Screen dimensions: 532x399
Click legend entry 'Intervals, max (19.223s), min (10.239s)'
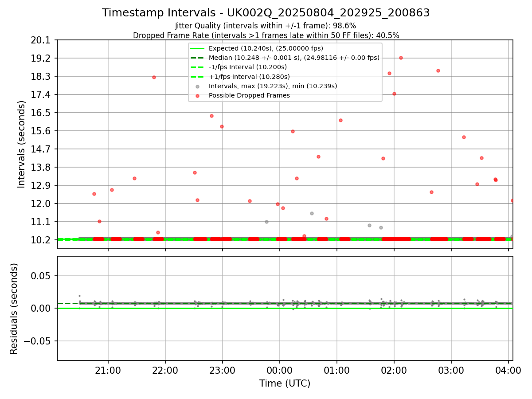[x=273, y=86]
